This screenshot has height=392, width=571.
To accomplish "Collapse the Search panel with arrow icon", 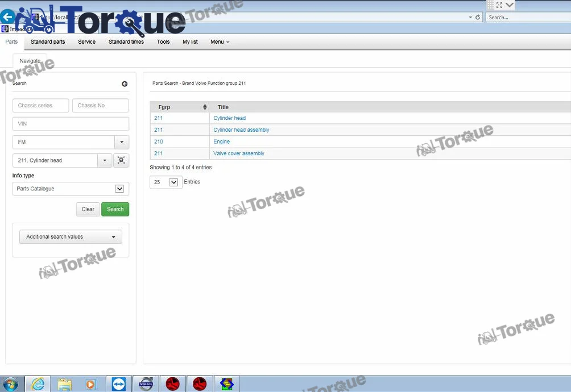I will coord(125,84).
